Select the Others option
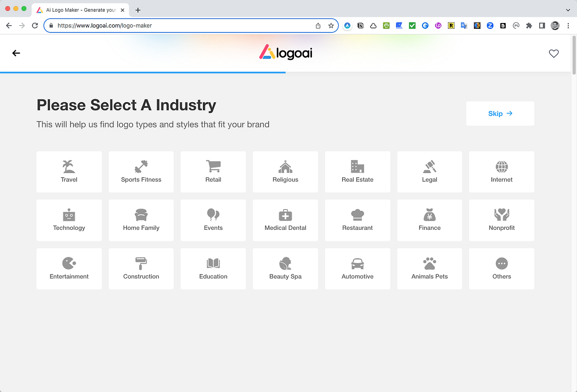This screenshot has height=392, width=577. click(x=502, y=269)
